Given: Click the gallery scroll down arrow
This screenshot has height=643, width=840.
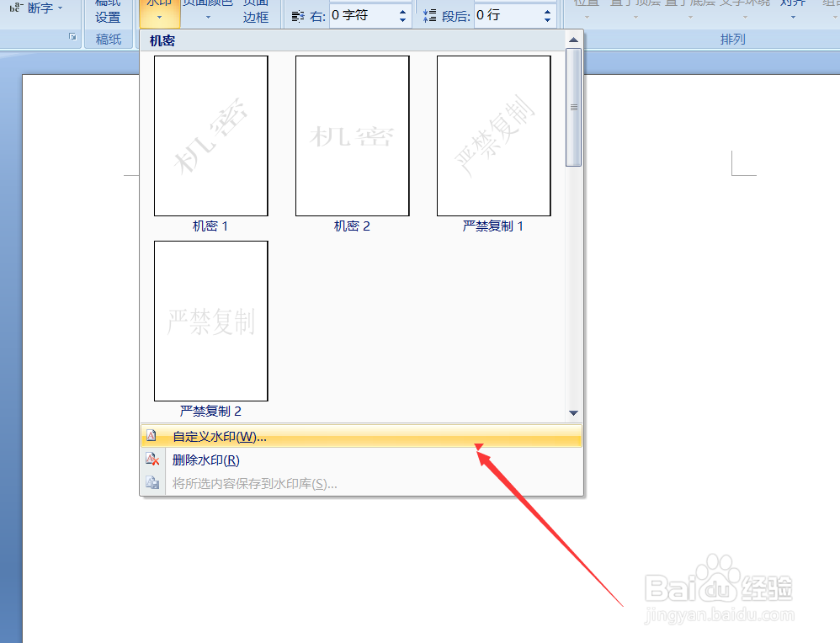Looking at the screenshot, I should pyautogui.click(x=574, y=413).
